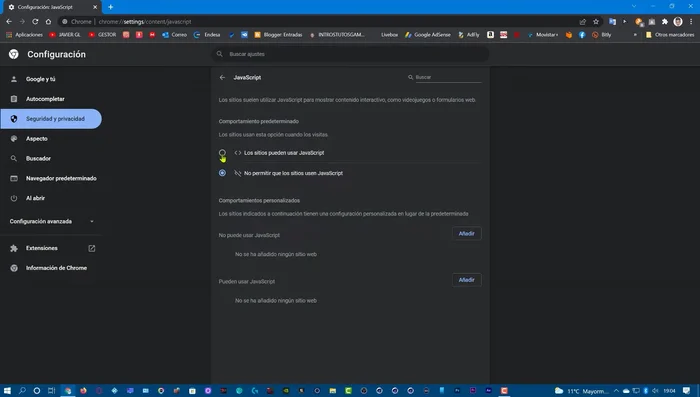This screenshot has width=700, height=397.
Task: Click Añadir for No puede usar JavaScript
Action: tap(467, 234)
